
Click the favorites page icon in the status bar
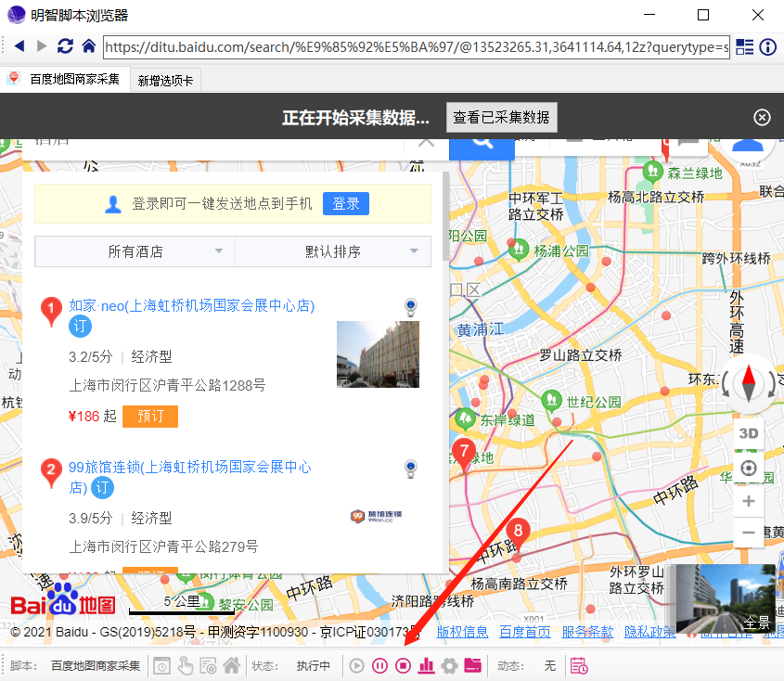(208, 665)
